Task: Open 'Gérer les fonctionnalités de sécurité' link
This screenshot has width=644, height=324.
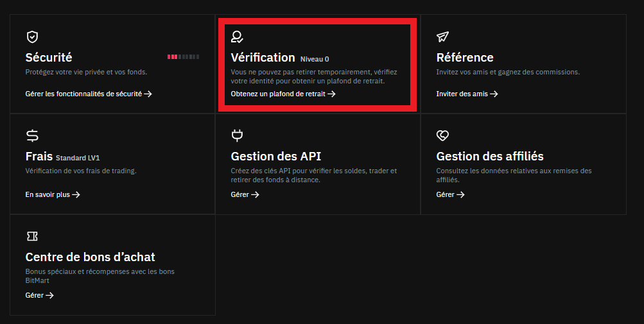Action: pos(88,94)
